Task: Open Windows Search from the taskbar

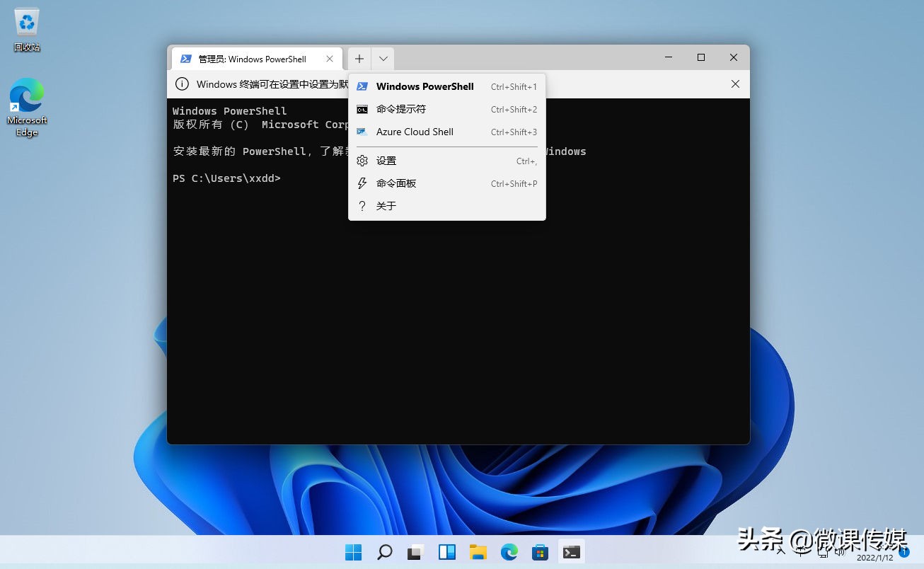Action: (384, 552)
